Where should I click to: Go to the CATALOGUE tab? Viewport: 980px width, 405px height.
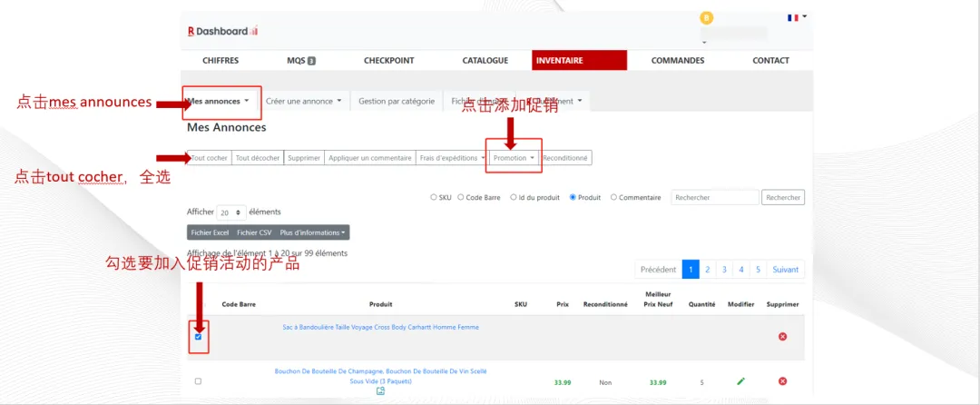tap(485, 61)
